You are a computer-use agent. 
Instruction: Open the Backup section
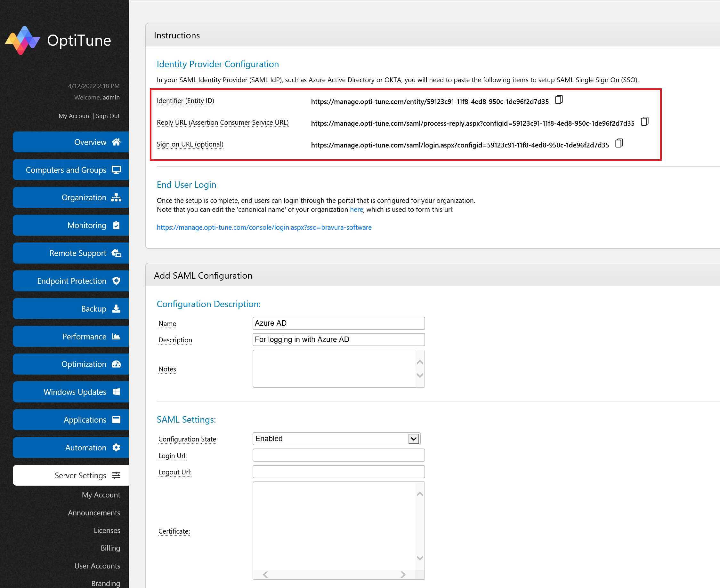pyautogui.click(x=71, y=309)
